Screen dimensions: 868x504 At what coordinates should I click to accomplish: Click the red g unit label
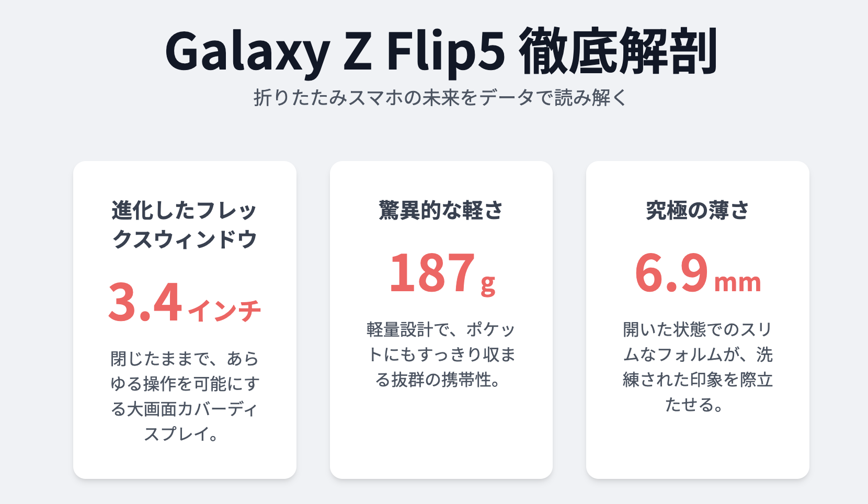pos(488,284)
